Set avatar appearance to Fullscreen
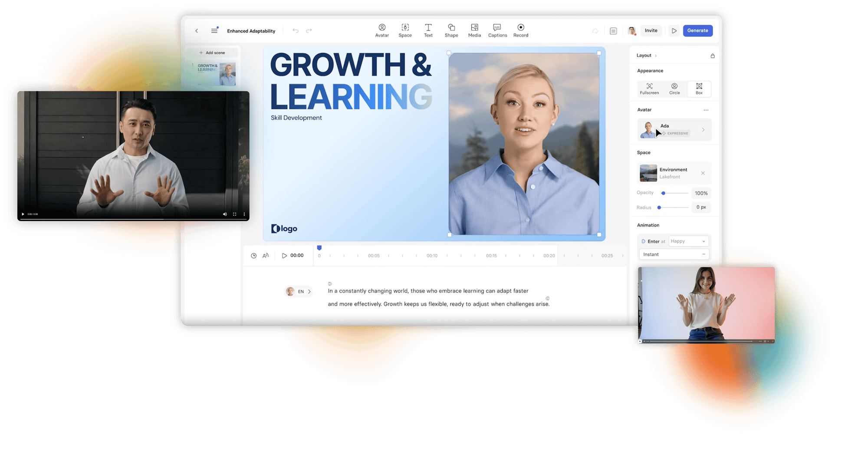This screenshot has height=468, width=868. point(649,89)
